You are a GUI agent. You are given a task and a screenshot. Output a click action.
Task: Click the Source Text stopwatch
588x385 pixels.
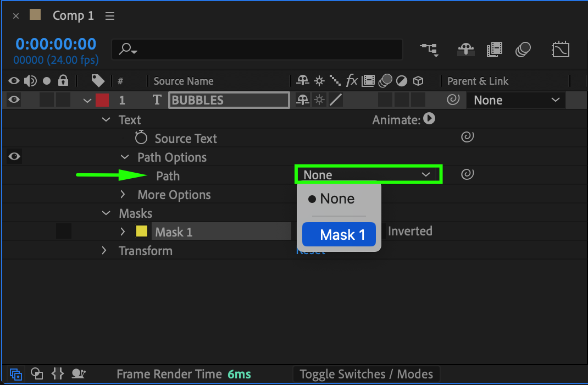pos(142,138)
